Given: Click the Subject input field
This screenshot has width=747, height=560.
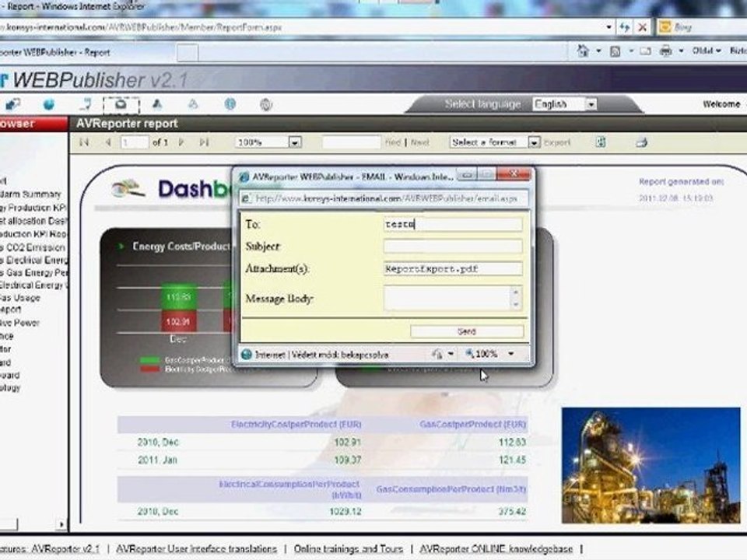Looking at the screenshot, I should (453, 247).
